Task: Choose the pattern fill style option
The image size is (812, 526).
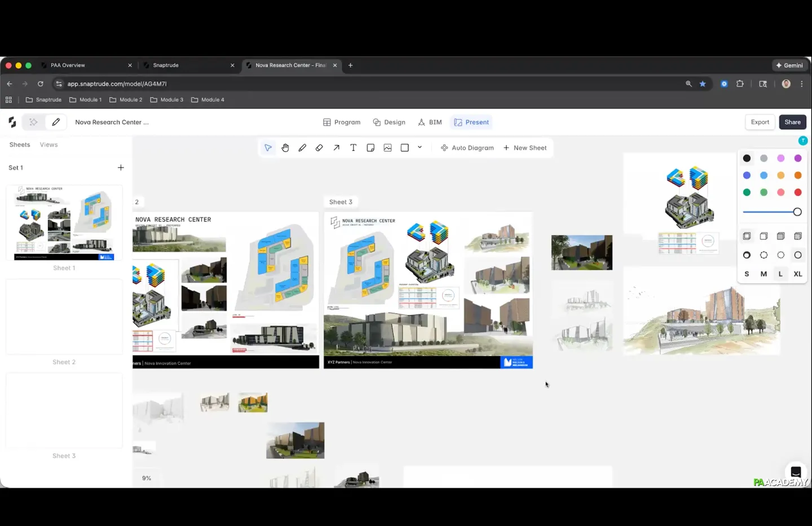Action: point(797,236)
